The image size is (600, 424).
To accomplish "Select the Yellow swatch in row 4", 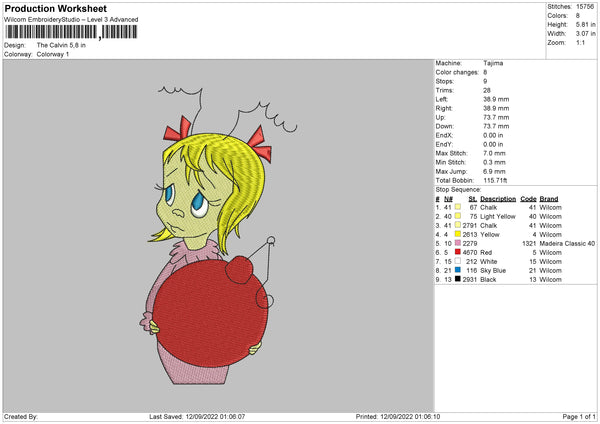I will [x=458, y=234].
